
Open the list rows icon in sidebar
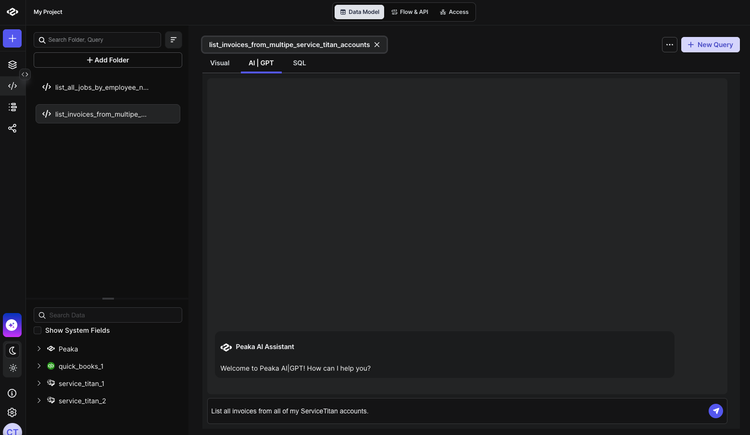tap(12, 107)
